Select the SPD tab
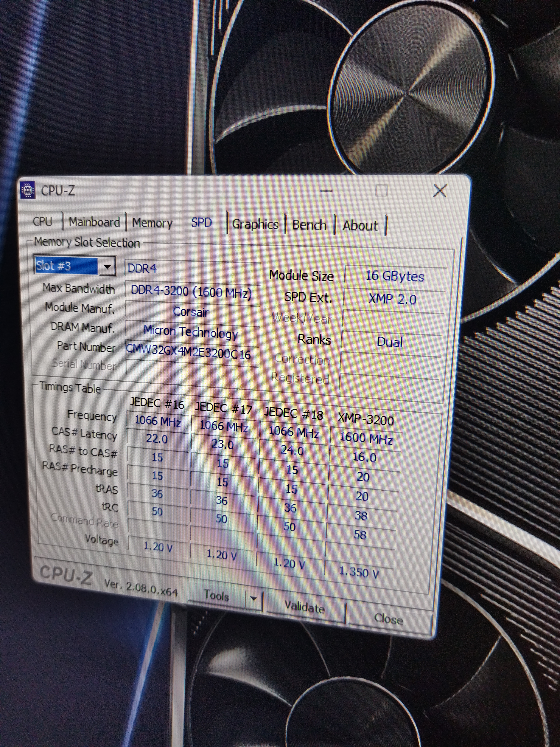Viewport: 560px width, 747px height. coord(202,223)
